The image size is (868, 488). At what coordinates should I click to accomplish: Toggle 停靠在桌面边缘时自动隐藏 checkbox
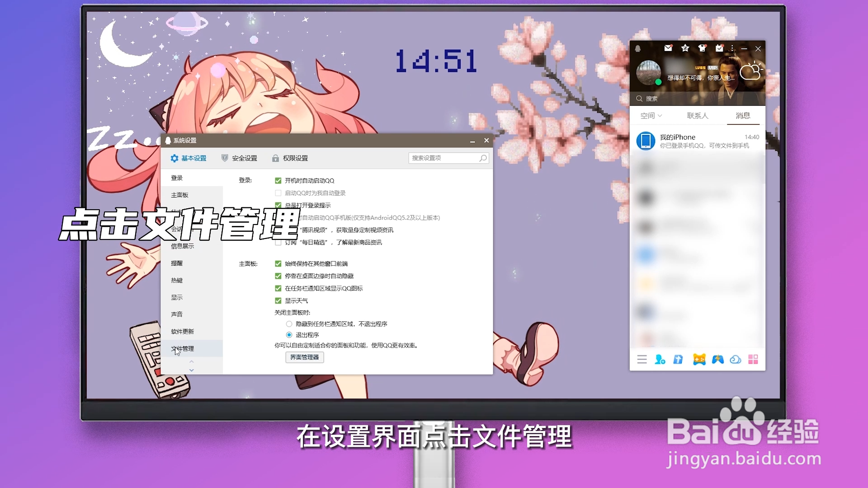(x=278, y=276)
